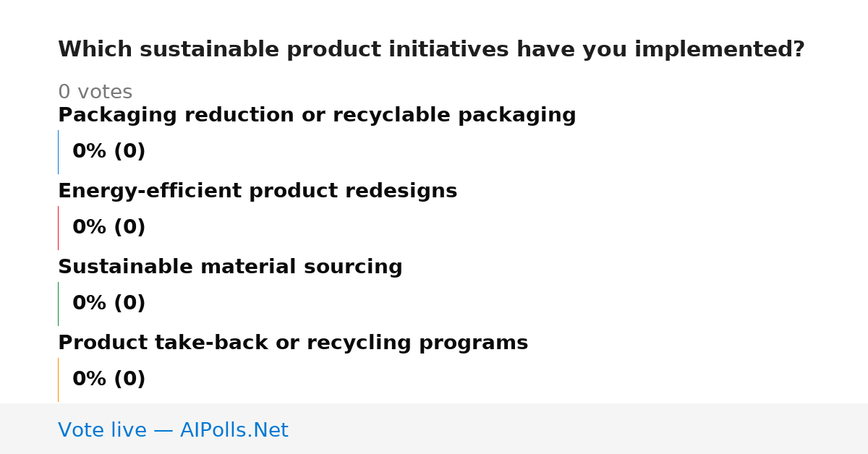Choose Sustainable material sourcing option

[230, 267]
